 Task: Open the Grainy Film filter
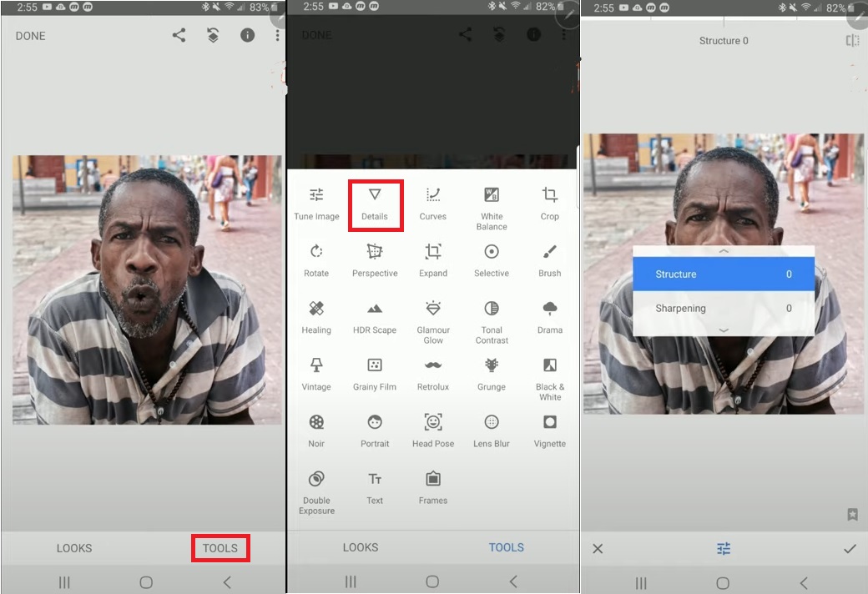[x=375, y=375]
